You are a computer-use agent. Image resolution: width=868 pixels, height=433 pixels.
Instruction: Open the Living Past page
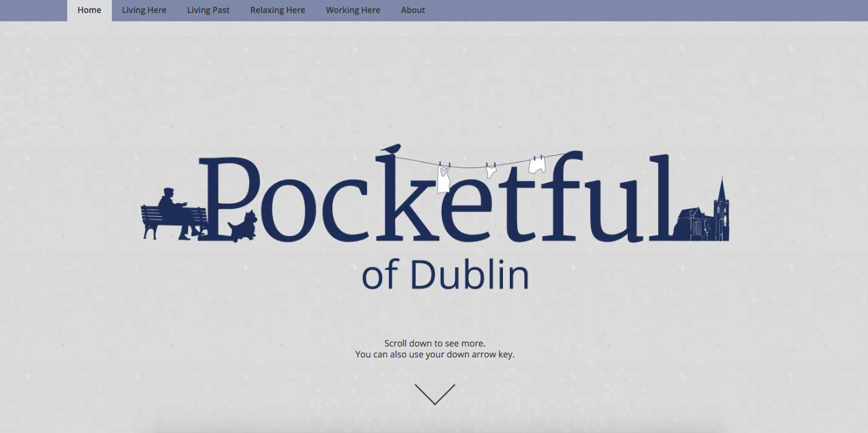[x=209, y=10]
